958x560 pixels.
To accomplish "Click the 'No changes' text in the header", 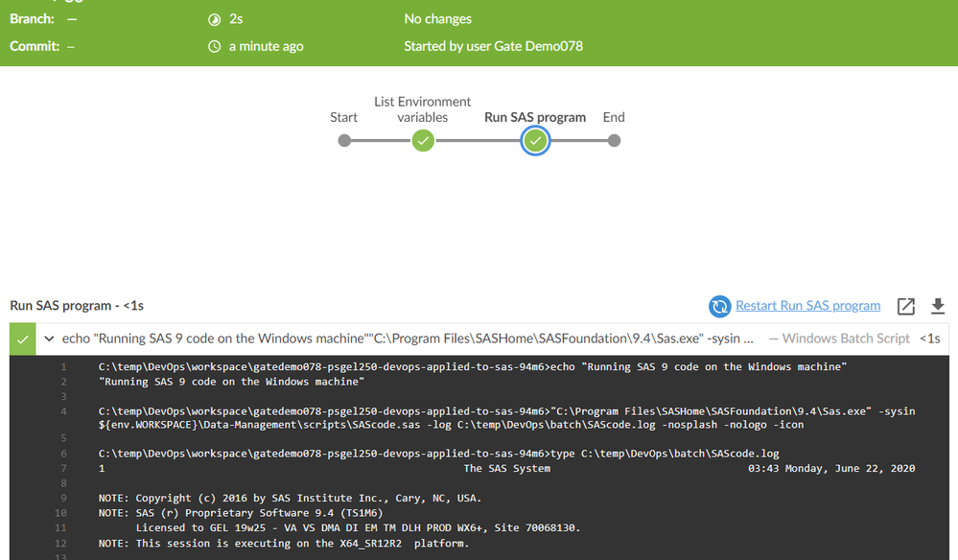I will pos(437,19).
